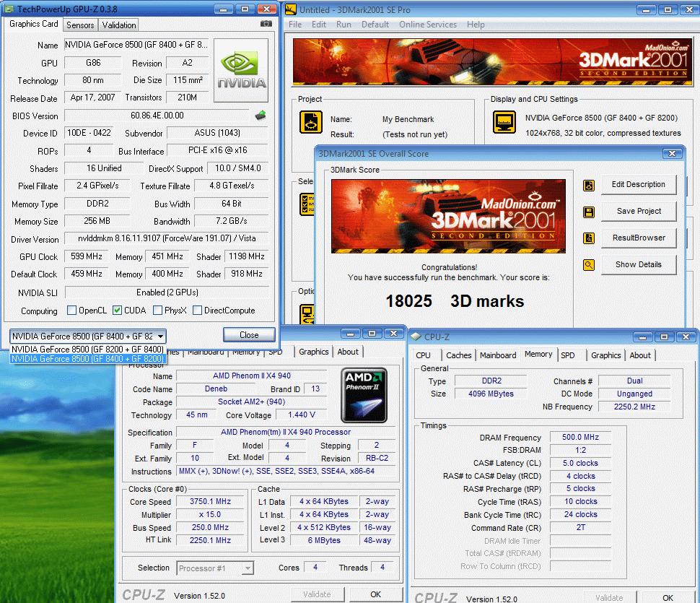Viewport: 700px width, 603px height.
Task: Toggle the PhysX checkbox
Action: pos(157,311)
